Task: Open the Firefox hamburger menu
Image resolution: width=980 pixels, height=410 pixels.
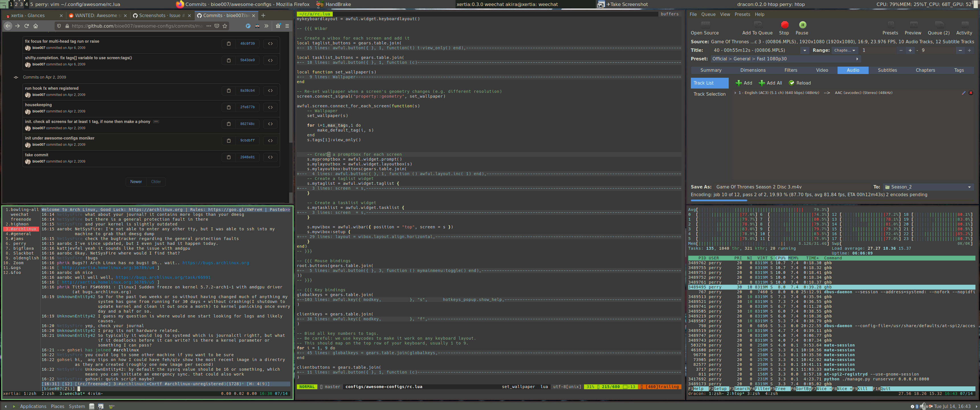Action: [287, 26]
